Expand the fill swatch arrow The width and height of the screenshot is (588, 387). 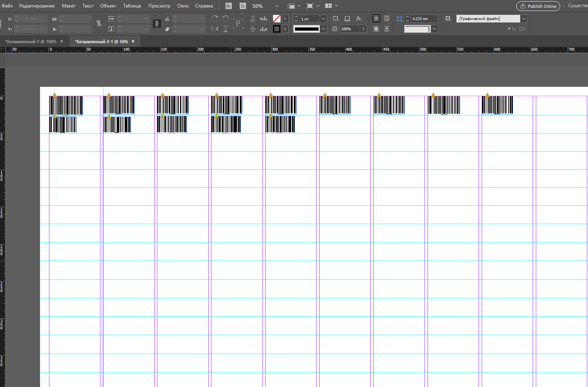click(x=285, y=18)
